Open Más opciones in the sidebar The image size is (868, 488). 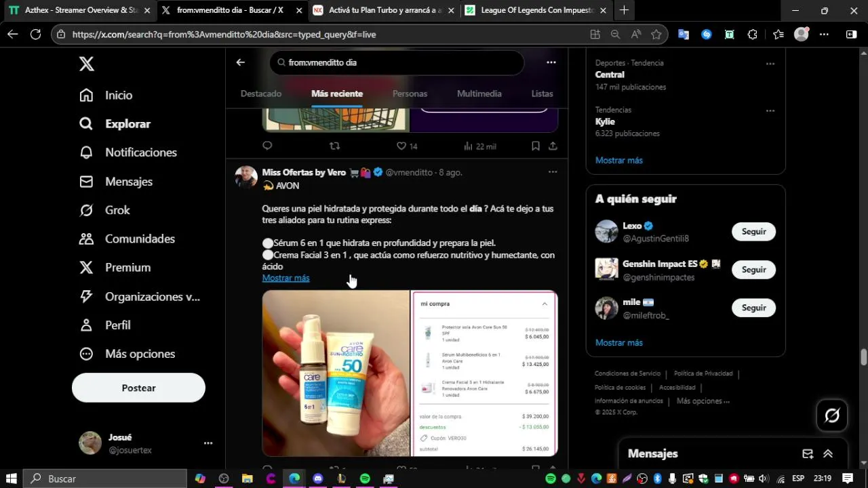pos(127,354)
